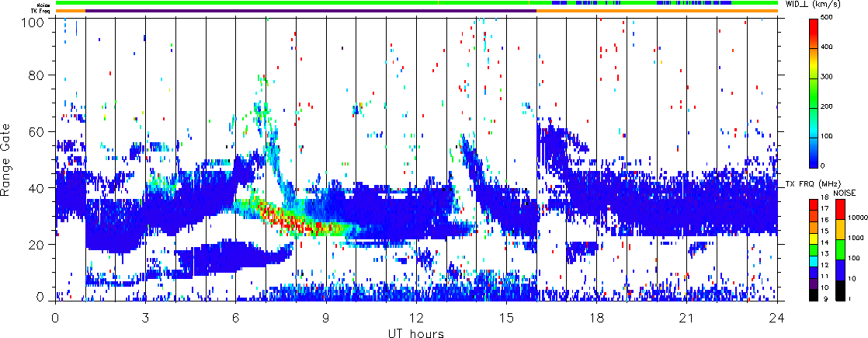Click the purple segment of TX Freq bar
Viewport: 868px width, 338px height.
[x=311, y=11]
